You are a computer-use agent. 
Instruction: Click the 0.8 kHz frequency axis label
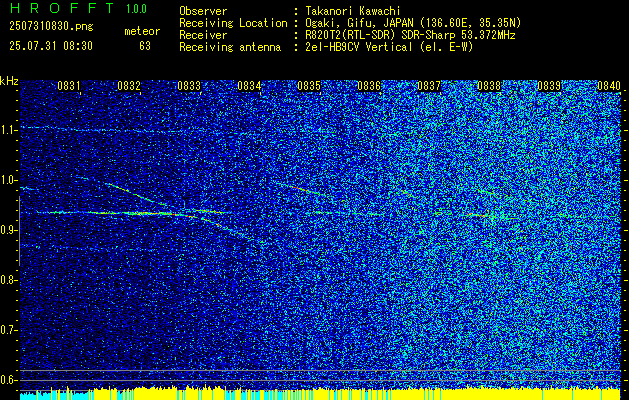[7, 280]
